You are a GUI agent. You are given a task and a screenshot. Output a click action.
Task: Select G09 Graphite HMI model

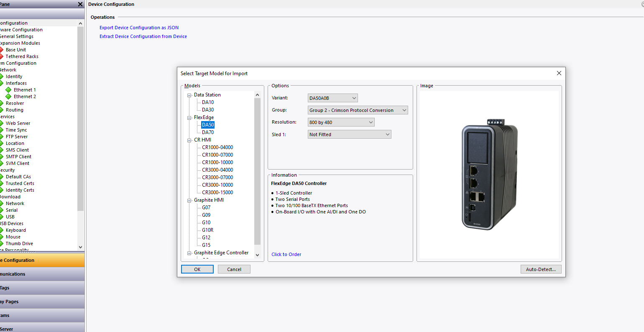[x=206, y=215]
